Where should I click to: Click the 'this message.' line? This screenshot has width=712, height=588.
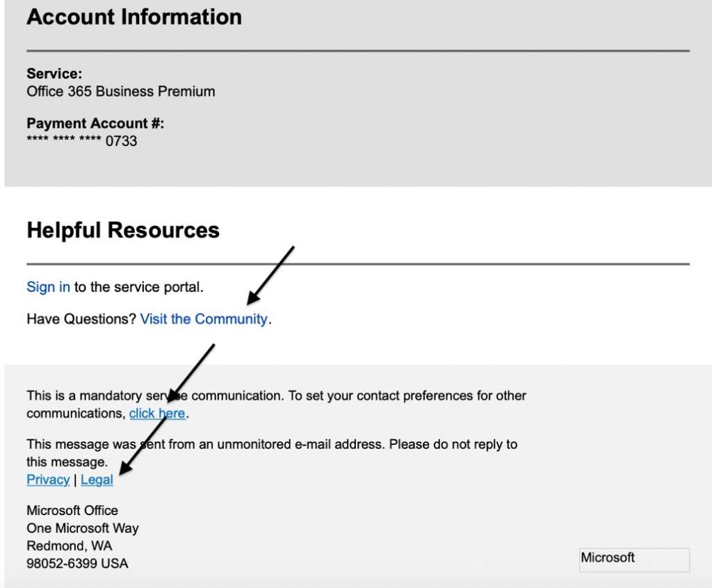pos(67,462)
